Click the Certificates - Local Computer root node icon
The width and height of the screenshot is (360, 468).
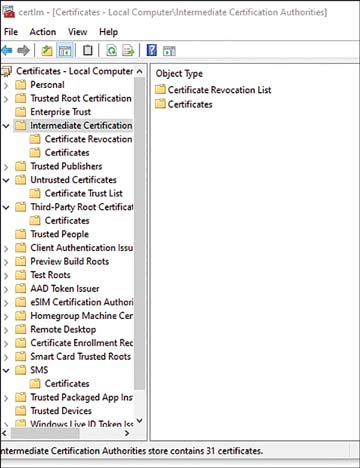click(x=6, y=71)
